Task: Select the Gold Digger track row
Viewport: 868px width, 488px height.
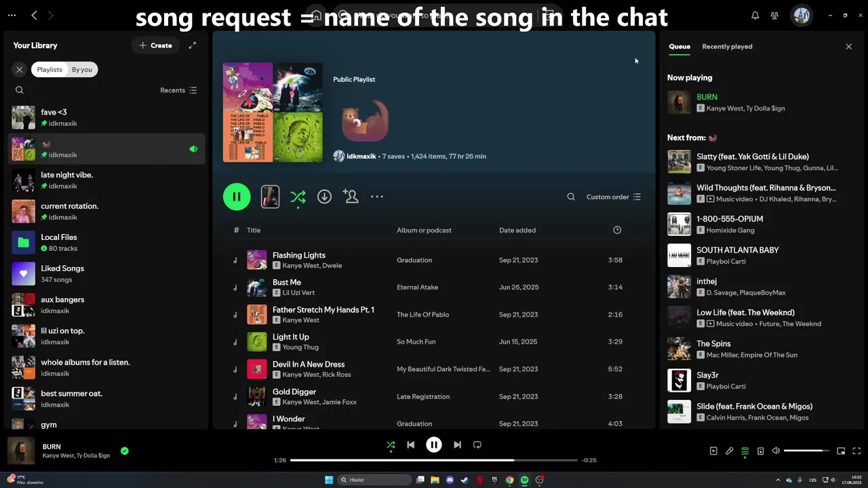Action: point(434,396)
